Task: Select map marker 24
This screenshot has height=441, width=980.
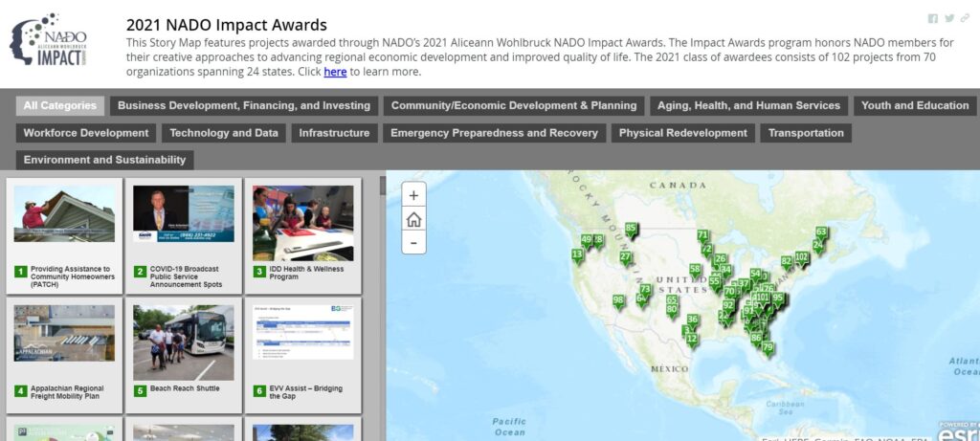Action: [817, 246]
